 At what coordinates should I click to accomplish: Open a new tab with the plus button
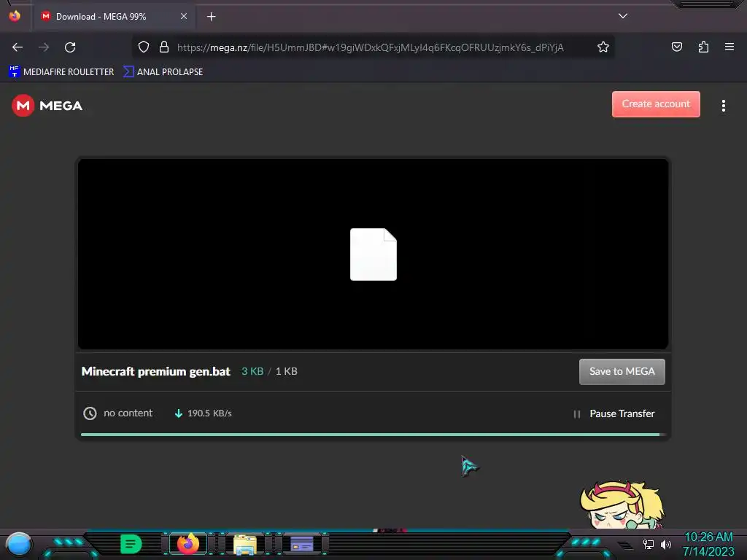[211, 17]
